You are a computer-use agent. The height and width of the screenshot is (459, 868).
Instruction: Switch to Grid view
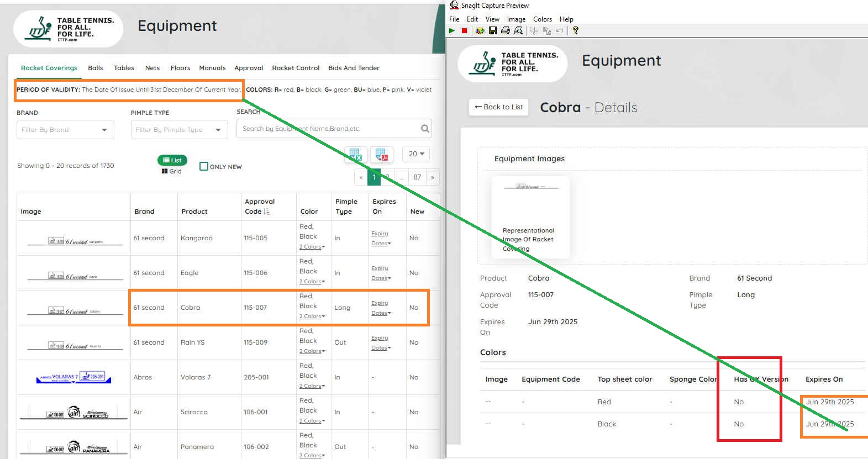[172, 171]
